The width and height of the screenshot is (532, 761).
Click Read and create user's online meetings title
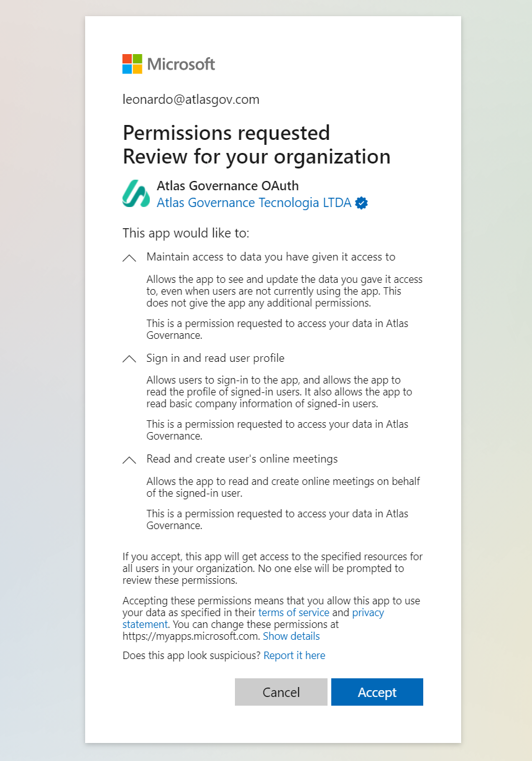(242, 459)
